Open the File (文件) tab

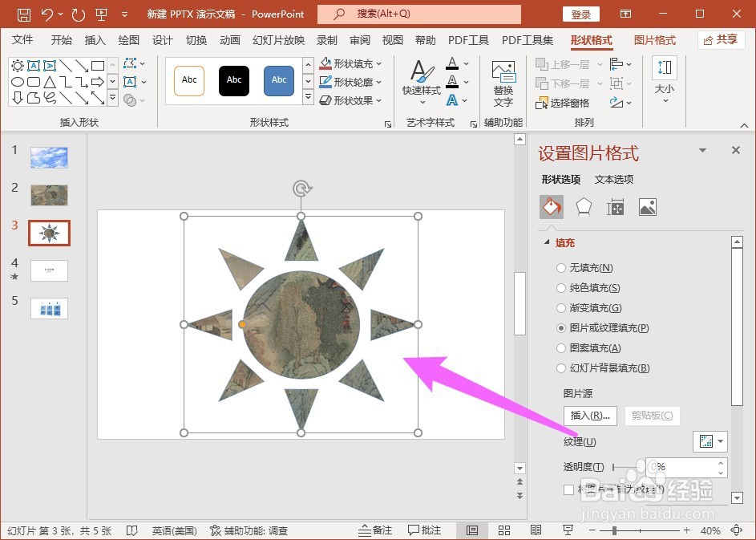pos(22,40)
